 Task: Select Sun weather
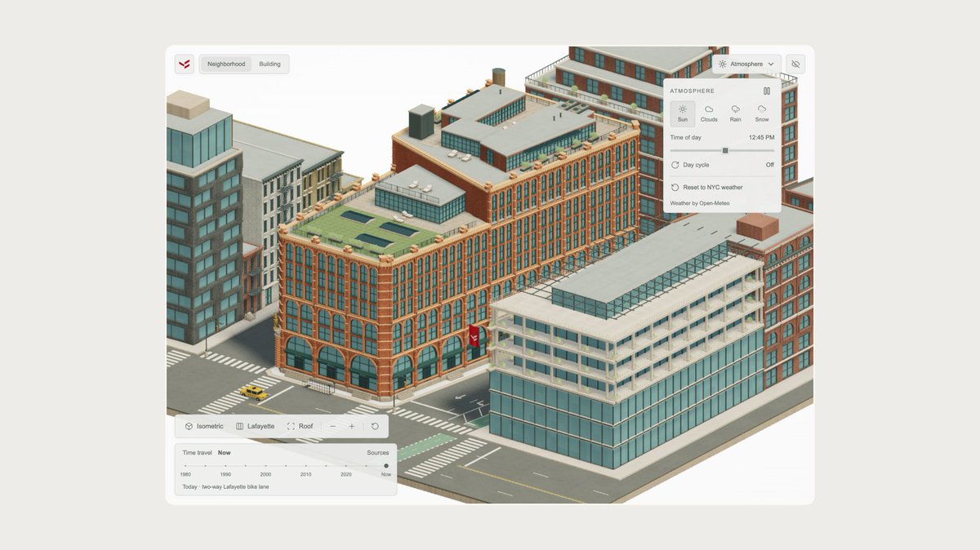point(683,113)
